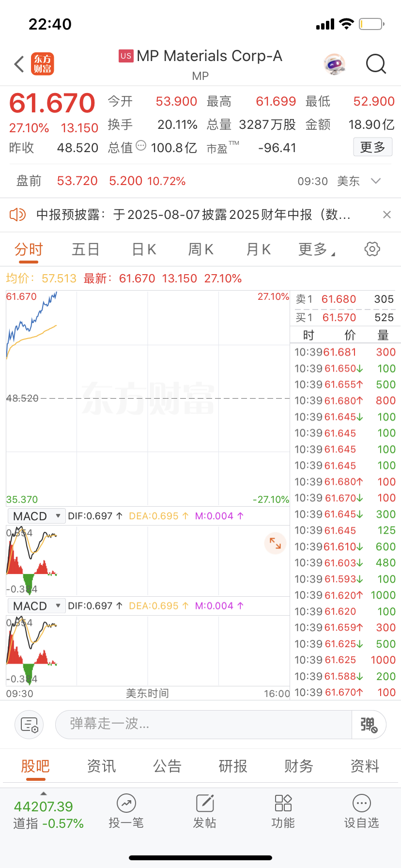
Task: Tap the market cap info circle icon
Action: click(141, 145)
